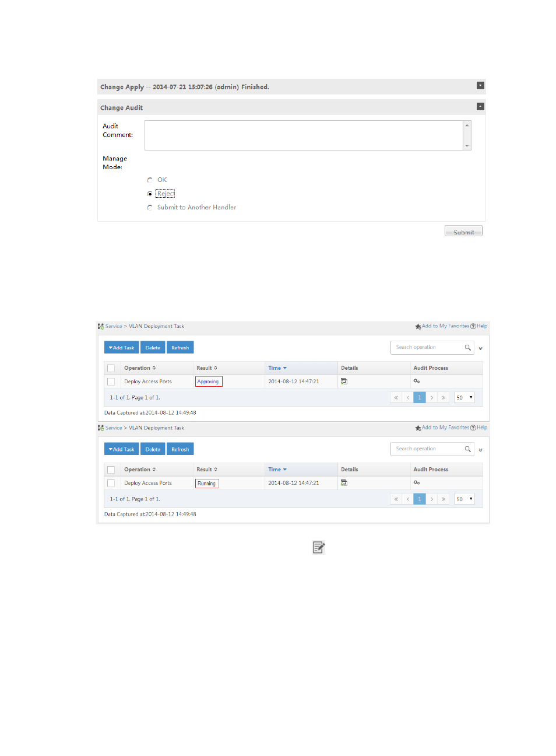Click the standalone Modify notepad-pencil icon

pos(319,548)
